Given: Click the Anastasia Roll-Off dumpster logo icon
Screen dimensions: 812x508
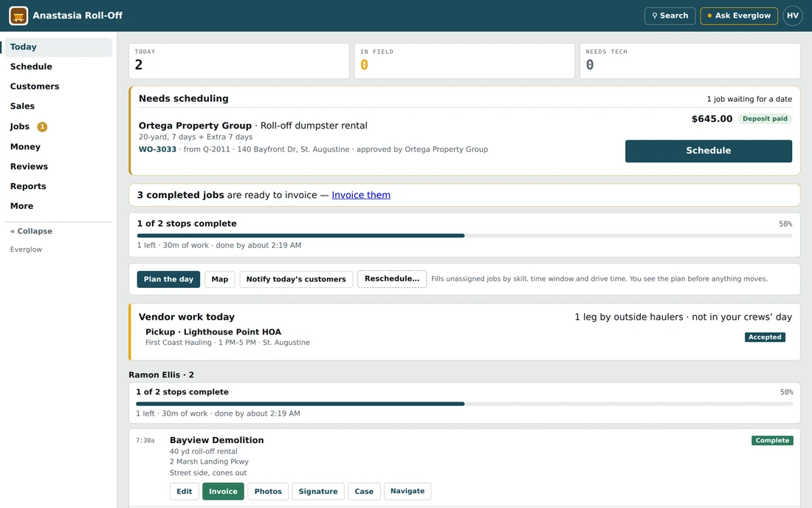Looking at the screenshot, I should click(x=18, y=16).
